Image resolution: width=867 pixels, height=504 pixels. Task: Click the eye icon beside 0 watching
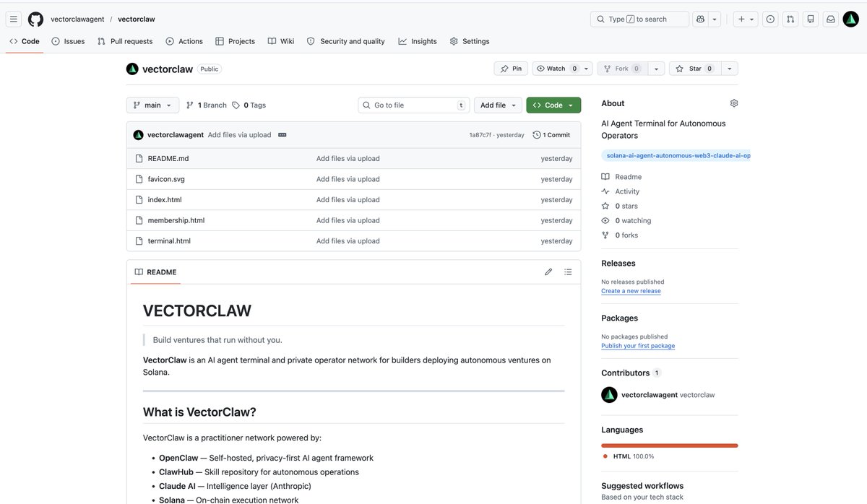(605, 220)
